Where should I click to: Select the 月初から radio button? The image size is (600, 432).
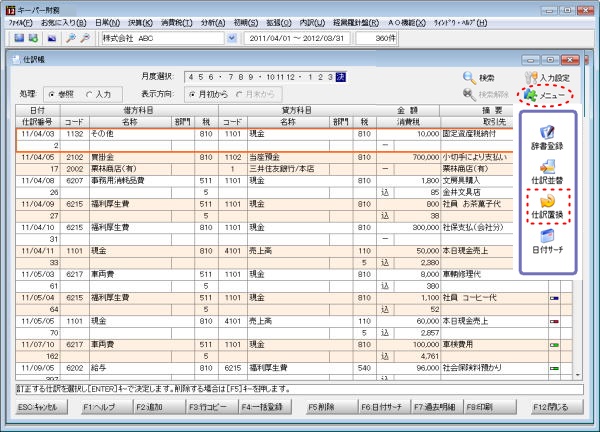pos(192,94)
